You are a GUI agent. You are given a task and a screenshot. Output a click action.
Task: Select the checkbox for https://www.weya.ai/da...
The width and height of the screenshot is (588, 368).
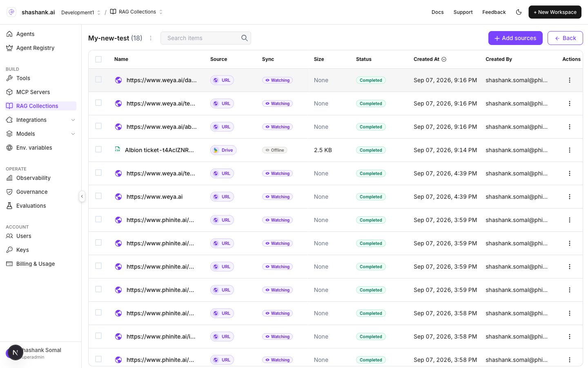(x=98, y=79)
